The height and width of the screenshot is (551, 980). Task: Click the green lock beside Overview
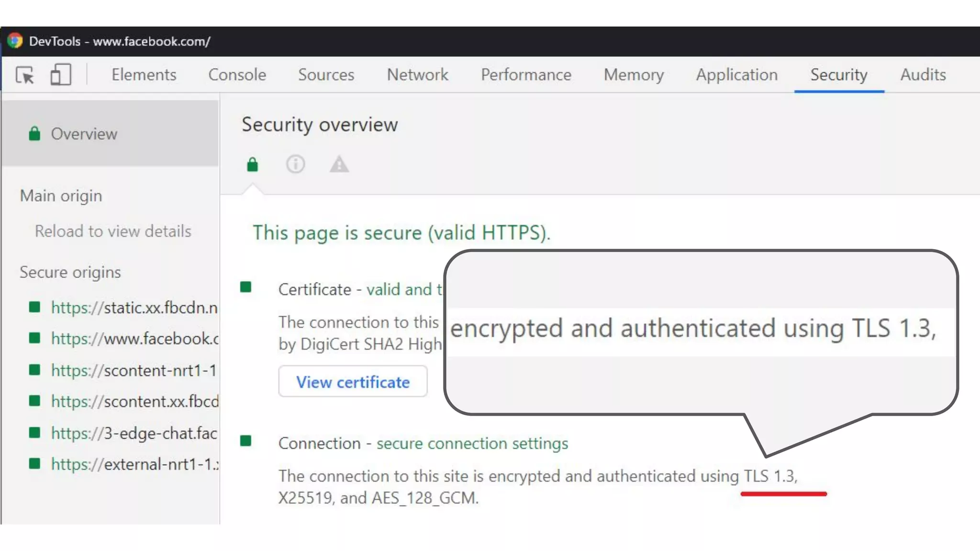[x=34, y=134]
